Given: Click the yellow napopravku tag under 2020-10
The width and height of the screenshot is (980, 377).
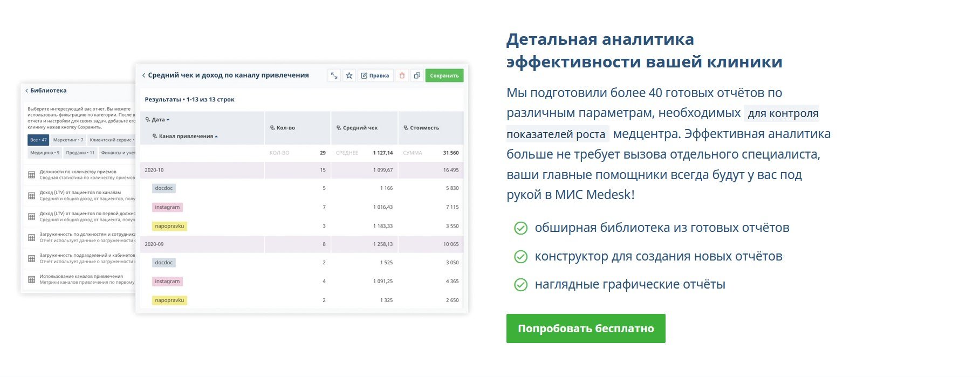Looking at the screenshot, I should (x=169, y=227).
